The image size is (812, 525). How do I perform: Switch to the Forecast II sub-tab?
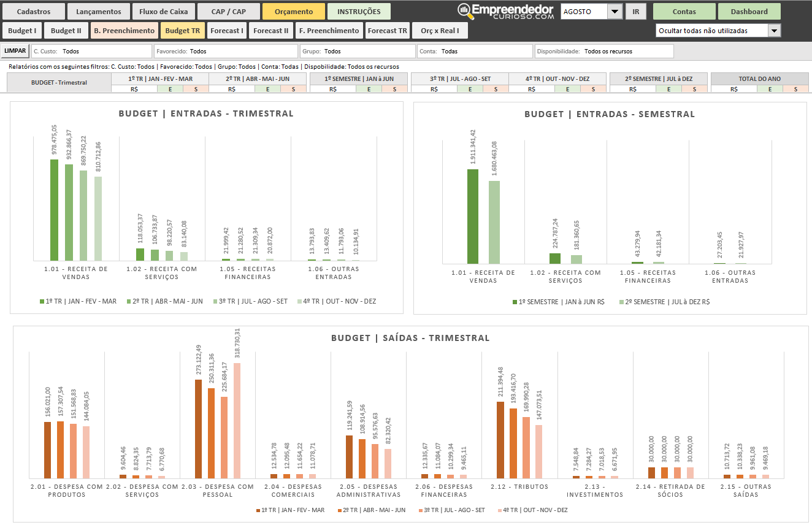(271, 31)
